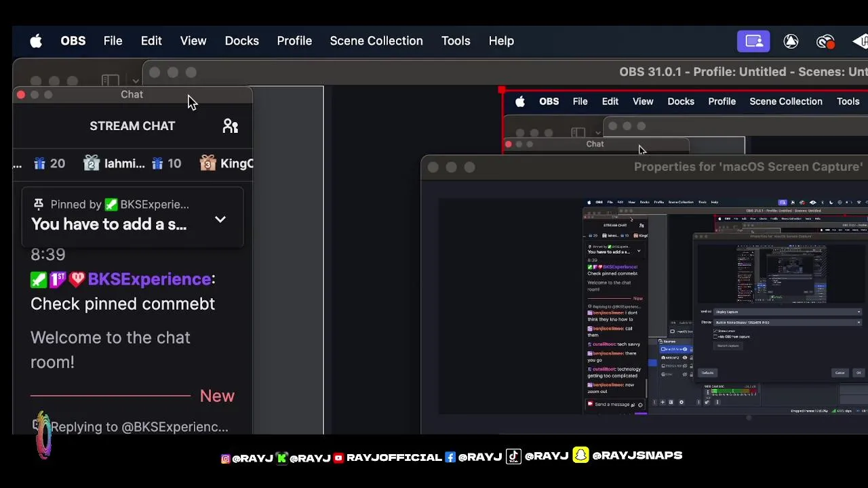Open the OBS application menu
The height and width of the screenshot is (488, 868).
point(73,41)
